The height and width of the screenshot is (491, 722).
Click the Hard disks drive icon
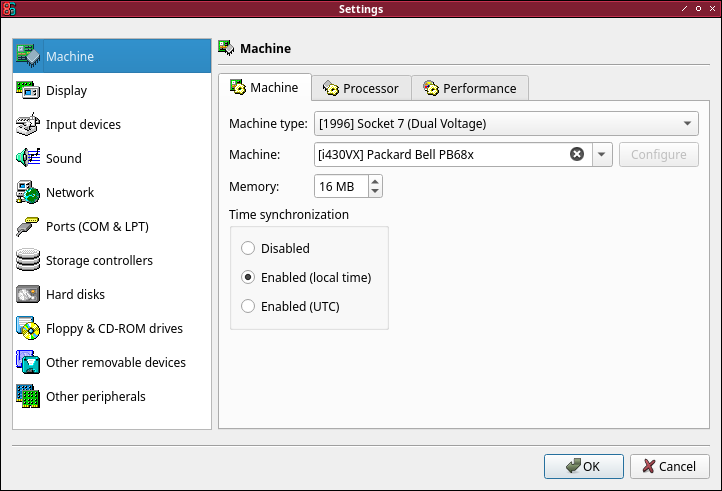[28, 294]
